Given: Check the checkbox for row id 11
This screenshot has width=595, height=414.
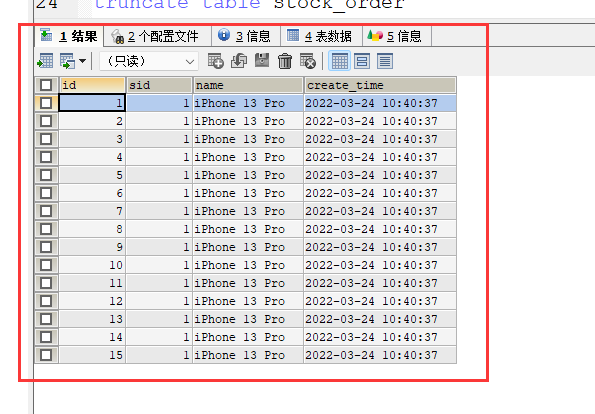Looking at the screenshot, I should click(46, 283).
